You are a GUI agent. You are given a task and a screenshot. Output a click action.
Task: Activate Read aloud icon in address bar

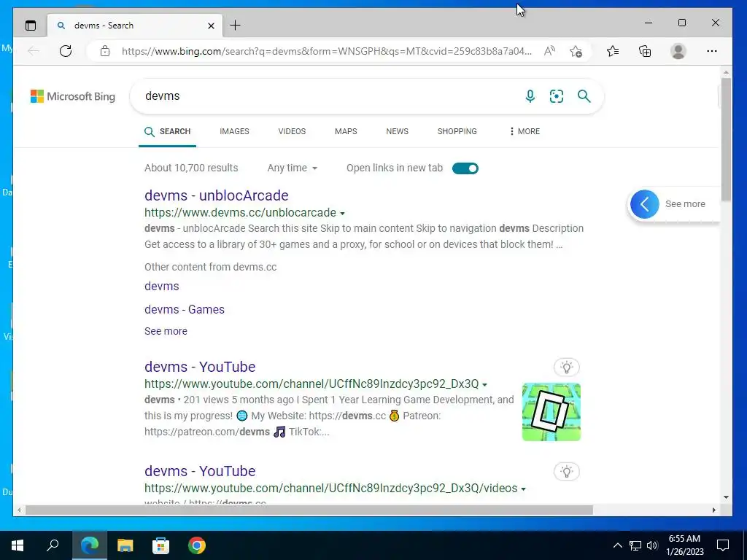[x=549, y=51]
